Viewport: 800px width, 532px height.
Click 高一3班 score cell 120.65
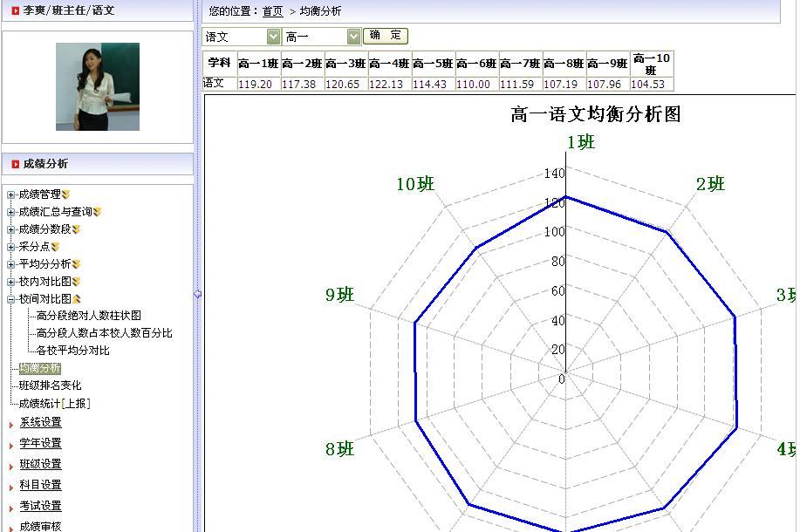[x=346, y=85]
